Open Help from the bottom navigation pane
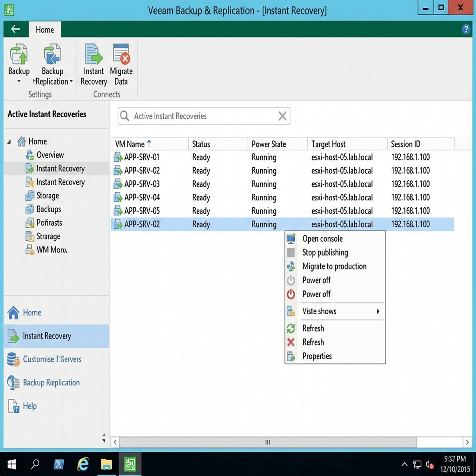Screen dimensions: 476x476 coord(31,406)
